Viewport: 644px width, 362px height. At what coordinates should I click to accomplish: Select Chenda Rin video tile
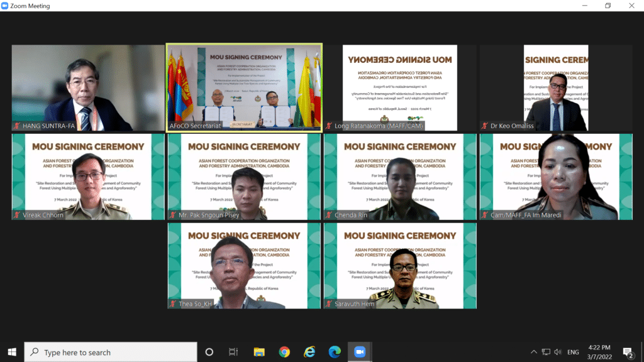[400, 177]
